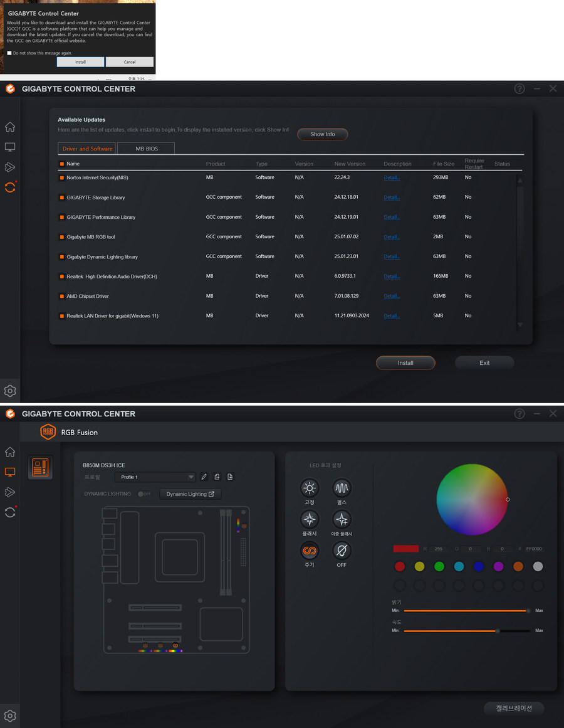The height and width of the screenshot is (728, 564).
Task: Select the Driver and Software tab
Action: point(88,149)
